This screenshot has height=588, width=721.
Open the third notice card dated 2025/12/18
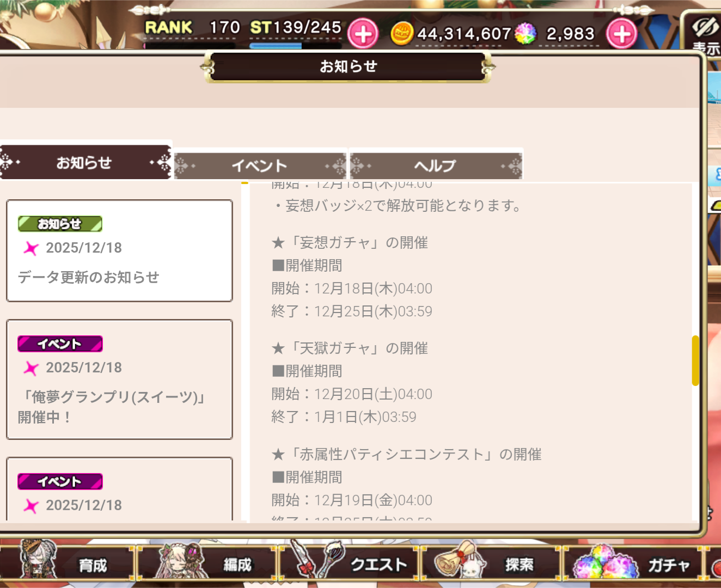click(x=119, y=489)
